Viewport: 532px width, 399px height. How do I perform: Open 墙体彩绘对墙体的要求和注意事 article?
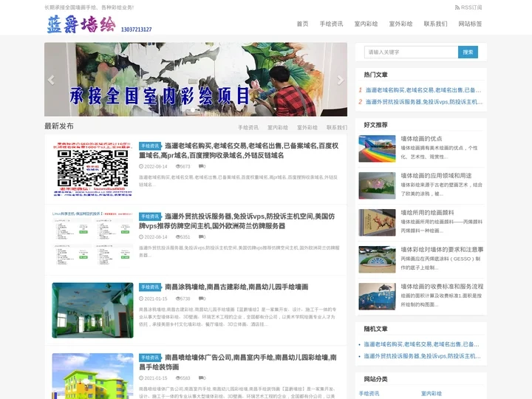pyautogui.click(x=442, y=250)
